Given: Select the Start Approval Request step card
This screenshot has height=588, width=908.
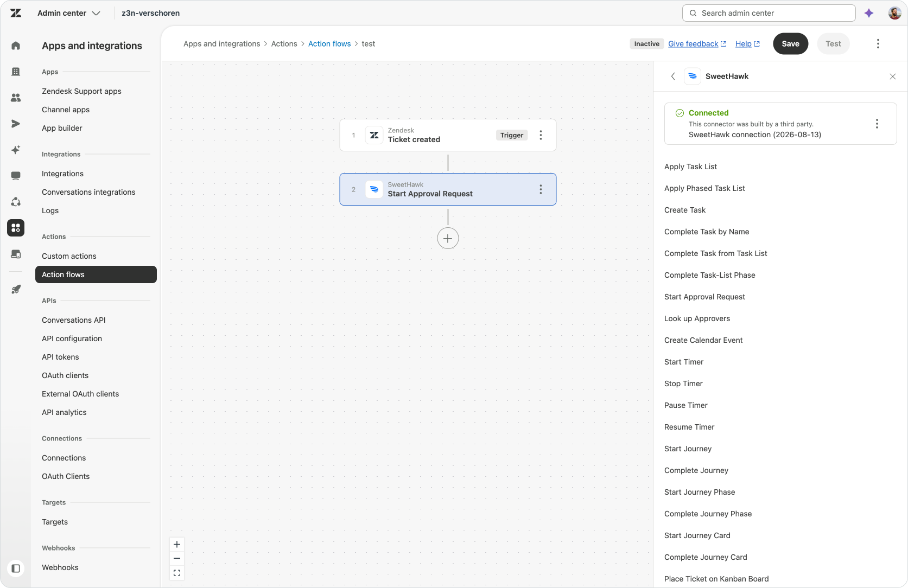Looking at the screenshot, I should (448, 189).
